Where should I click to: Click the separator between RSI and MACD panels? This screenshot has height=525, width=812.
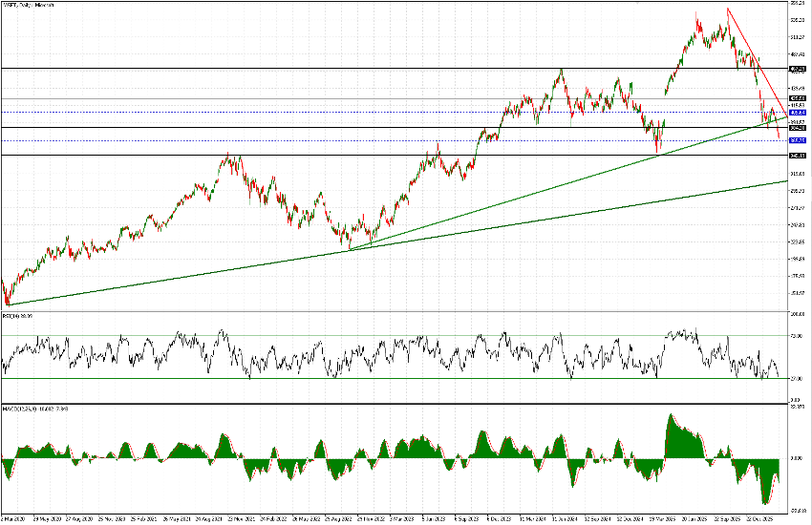[x=382, y=404]
